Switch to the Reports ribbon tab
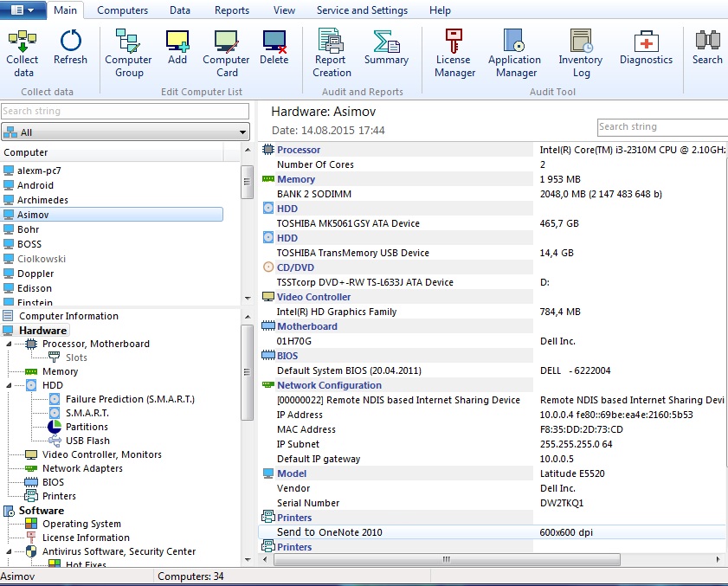 tap(232, 10)
